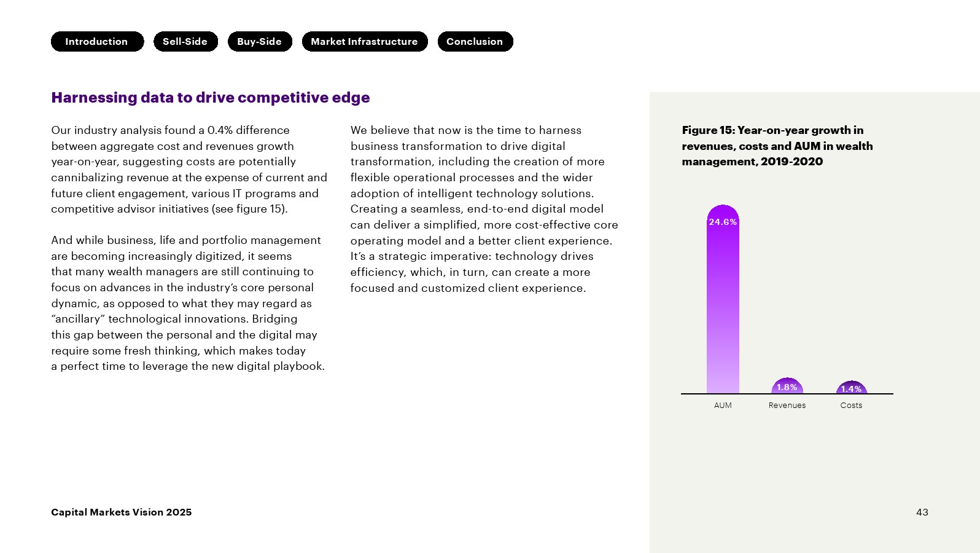
Task: Click the Revenues axis label
Action: point(787,406)
